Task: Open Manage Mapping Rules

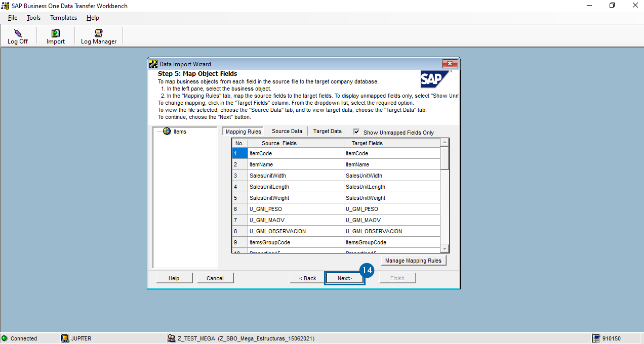Action: pyautogui.click(x=413, y=261)
